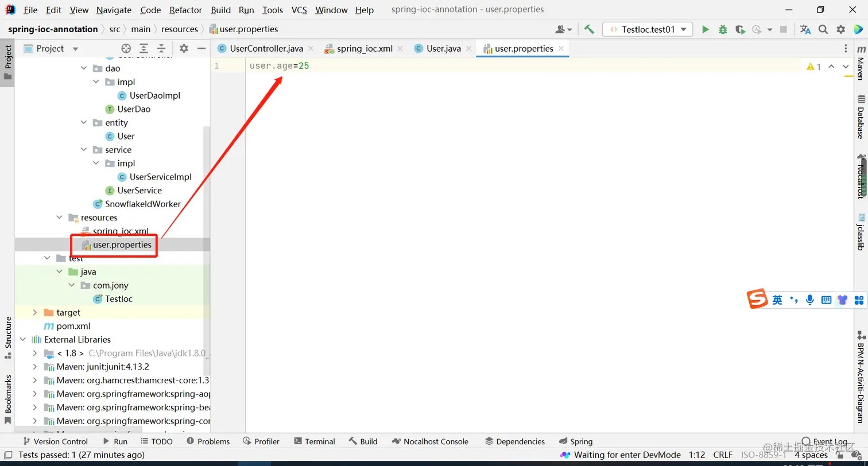Collapse all in Project panel
The height and width of the screenshot is (466, 868).
[x=162, y=49]
